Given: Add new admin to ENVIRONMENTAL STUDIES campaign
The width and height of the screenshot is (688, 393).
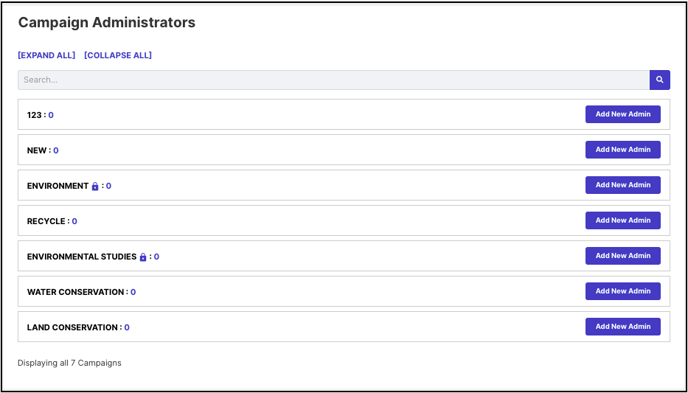Looking at the screenshot, I should click(x=623, y=256).
